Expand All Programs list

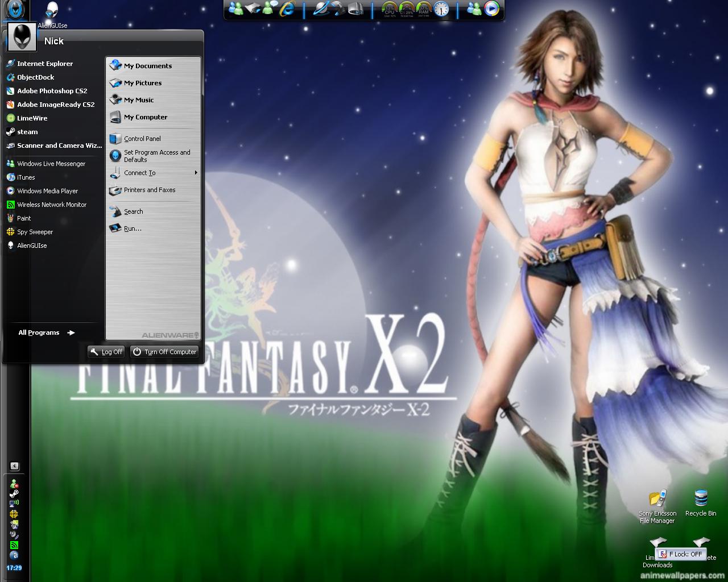click(47, 332)
